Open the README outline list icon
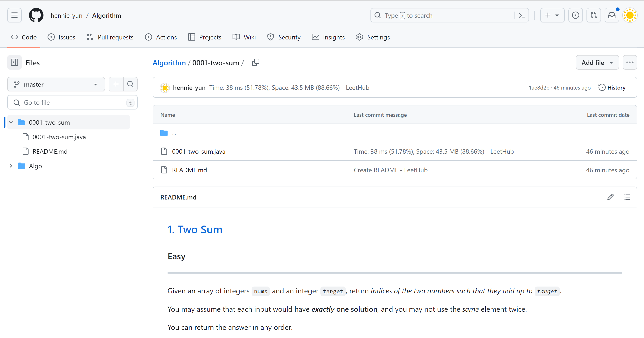Screen dimensions: 644x338 tap(627, 197)
